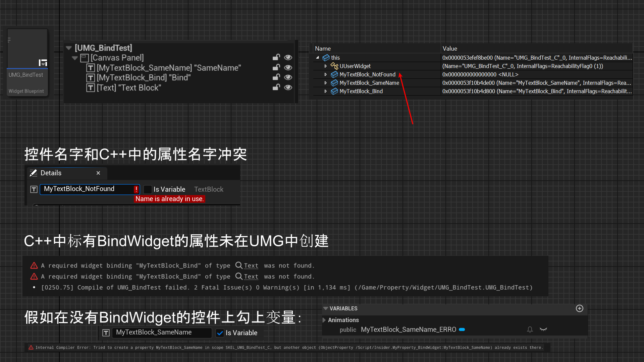Select the Details tab
The width and height of the screenshot is (644, 362).
pos(51,173)
